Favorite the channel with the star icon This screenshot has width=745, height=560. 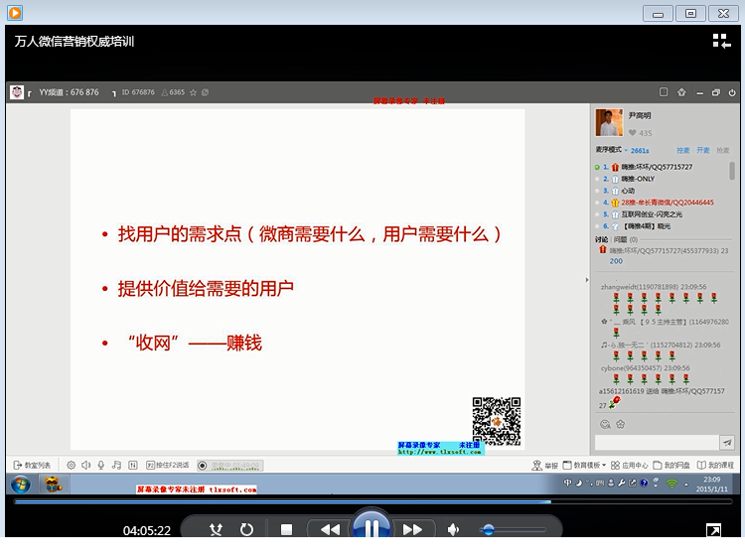(193, 92)
